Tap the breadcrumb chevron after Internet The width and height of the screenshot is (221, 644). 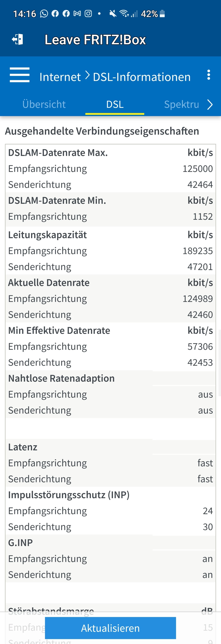(87, 75)
